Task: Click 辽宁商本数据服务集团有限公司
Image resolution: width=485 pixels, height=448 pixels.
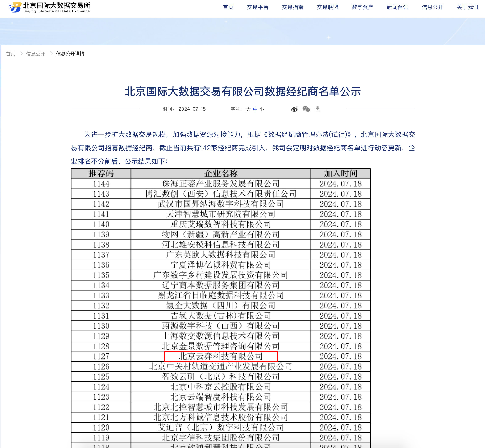Action: (x=221, y=285)
